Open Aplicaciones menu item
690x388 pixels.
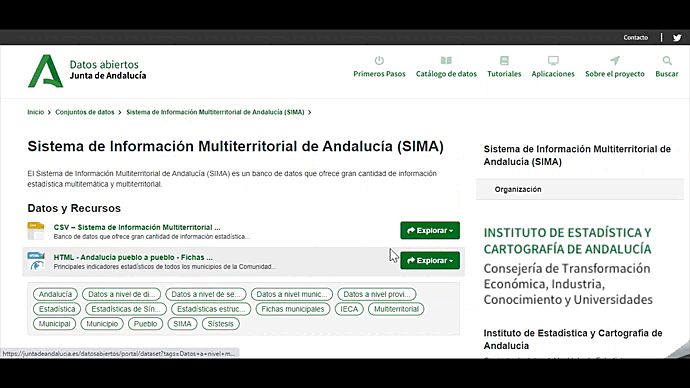tap(553, 74)
